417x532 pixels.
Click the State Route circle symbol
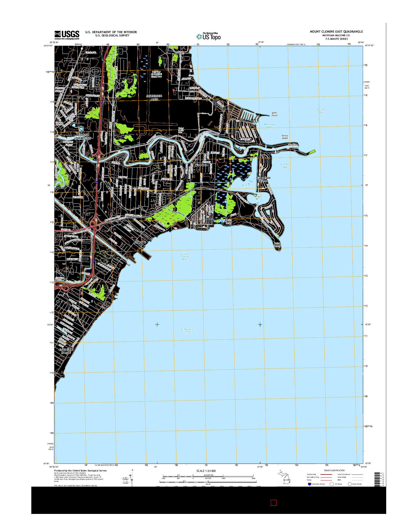(350, 484)
